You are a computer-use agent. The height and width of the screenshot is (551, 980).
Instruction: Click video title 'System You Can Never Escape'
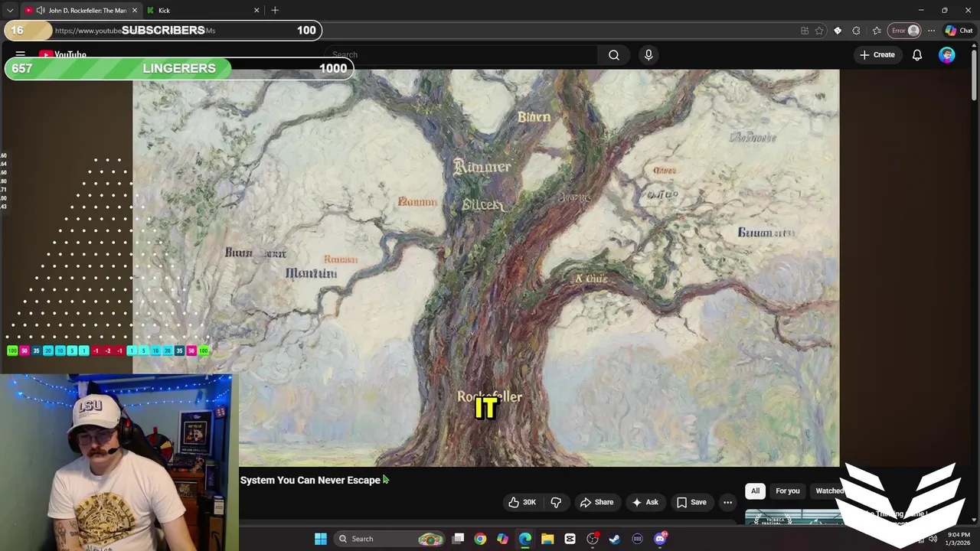pos(310,480)
